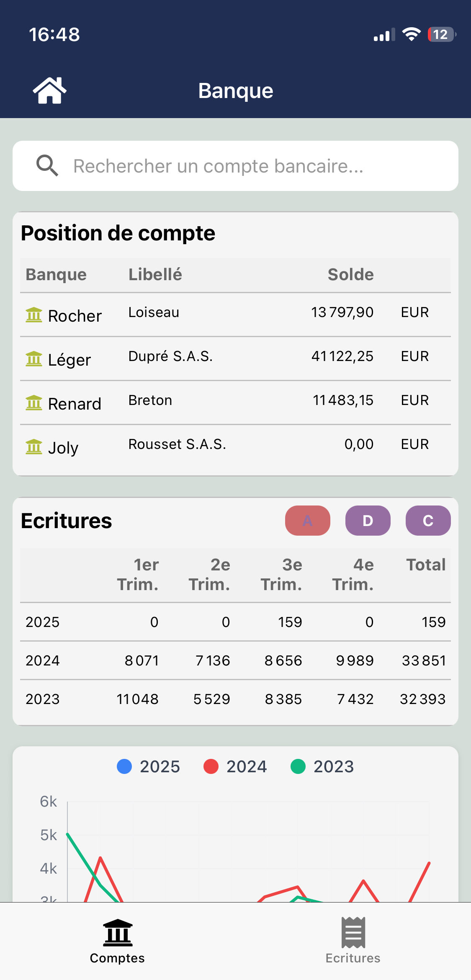Sort by the Solde column header

tap(350, 275)
